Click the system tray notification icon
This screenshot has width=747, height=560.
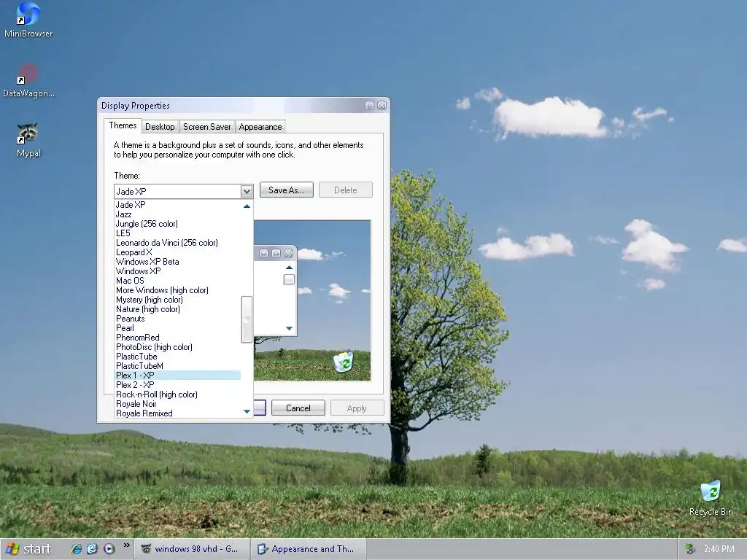pyautogui.click(x=690, y=549)
